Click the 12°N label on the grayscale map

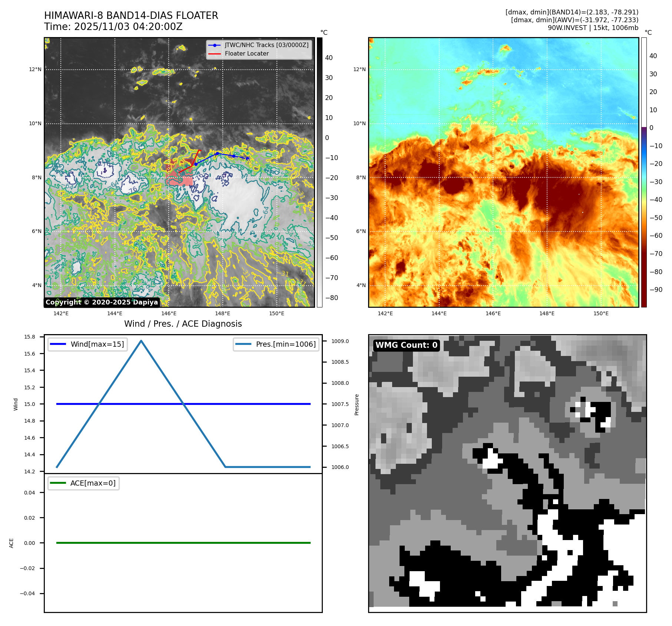35,69
